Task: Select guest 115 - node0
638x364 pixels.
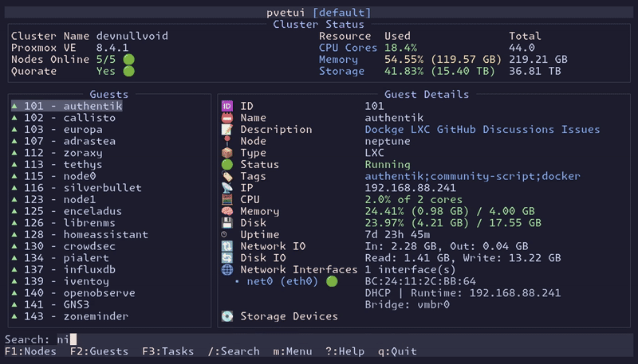Action: [53, 176]
